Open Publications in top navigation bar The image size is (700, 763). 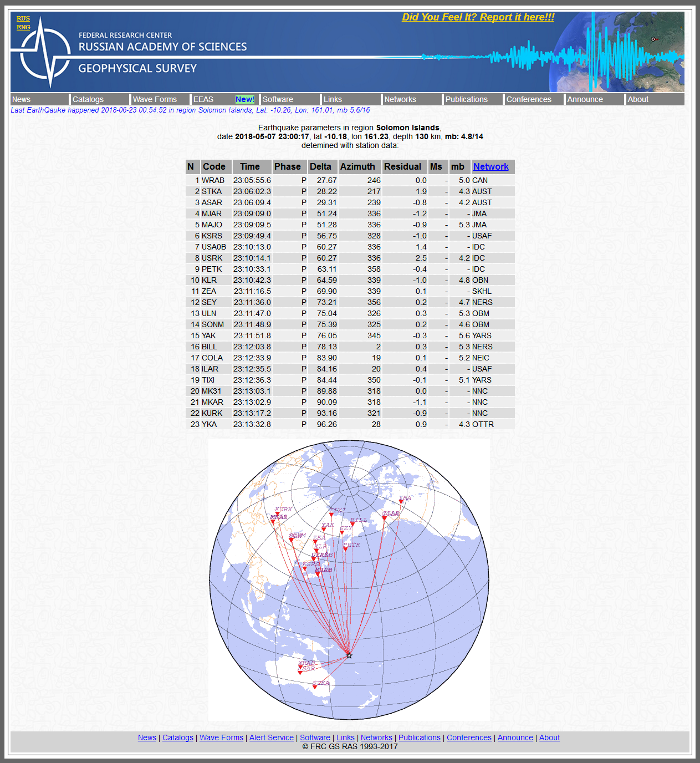pos(467,99)
